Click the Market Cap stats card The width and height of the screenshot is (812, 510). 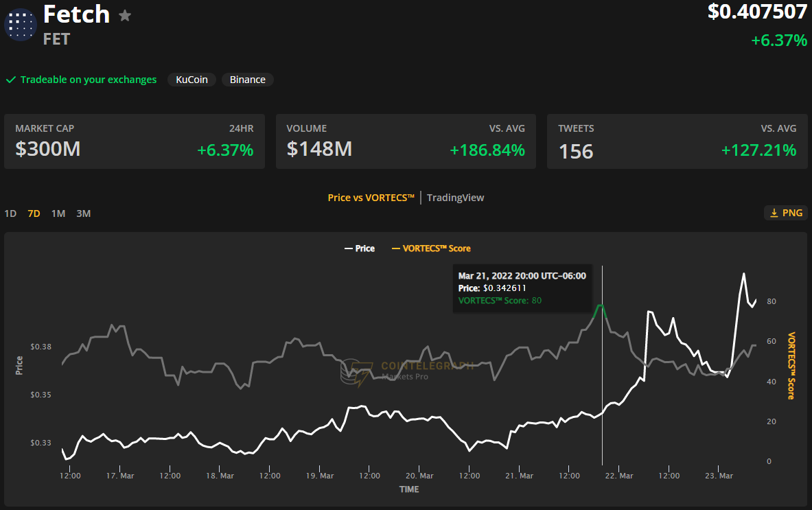pos(134,141)
